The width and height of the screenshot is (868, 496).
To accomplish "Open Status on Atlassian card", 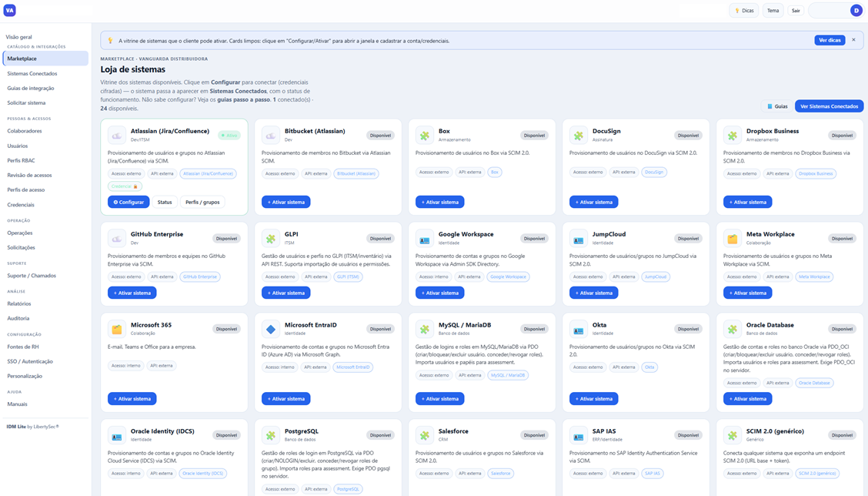I will (x=165, y=203).
